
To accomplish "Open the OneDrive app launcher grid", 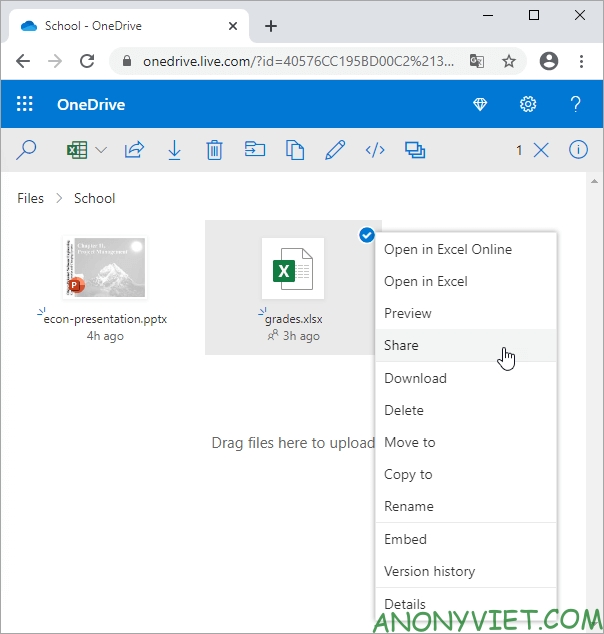I will pos(25,104).
